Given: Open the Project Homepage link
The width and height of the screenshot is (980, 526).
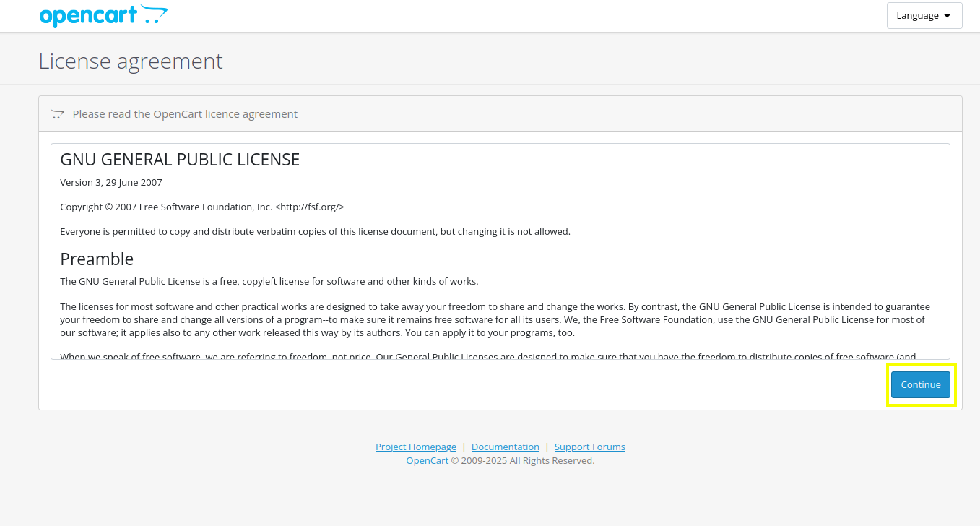Looking at the screenshot, I should coord(415,447).
